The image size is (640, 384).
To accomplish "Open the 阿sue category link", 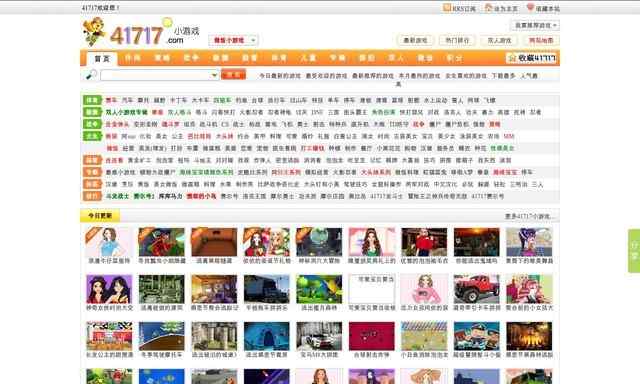I will tap(128, 136).
